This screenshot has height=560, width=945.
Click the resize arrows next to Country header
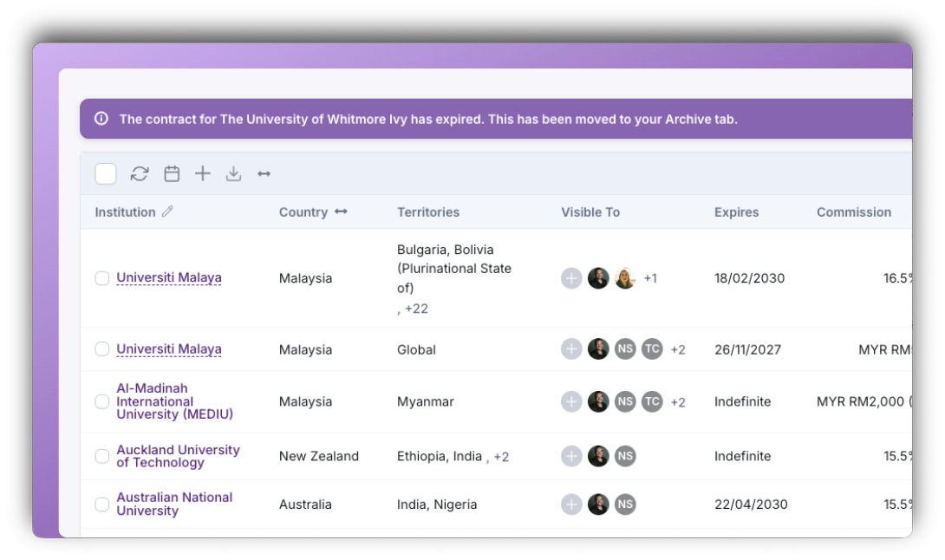coord(341,212)
